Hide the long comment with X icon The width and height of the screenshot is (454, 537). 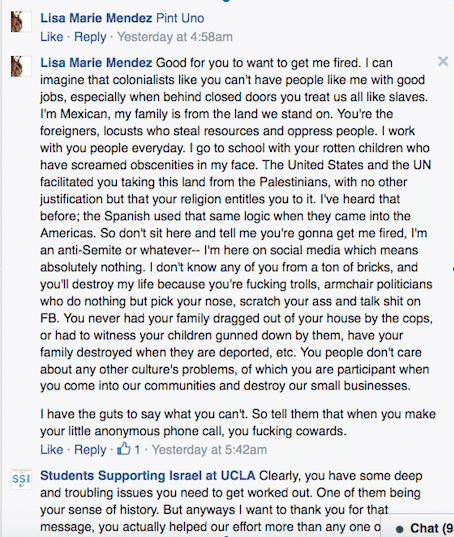443,61
